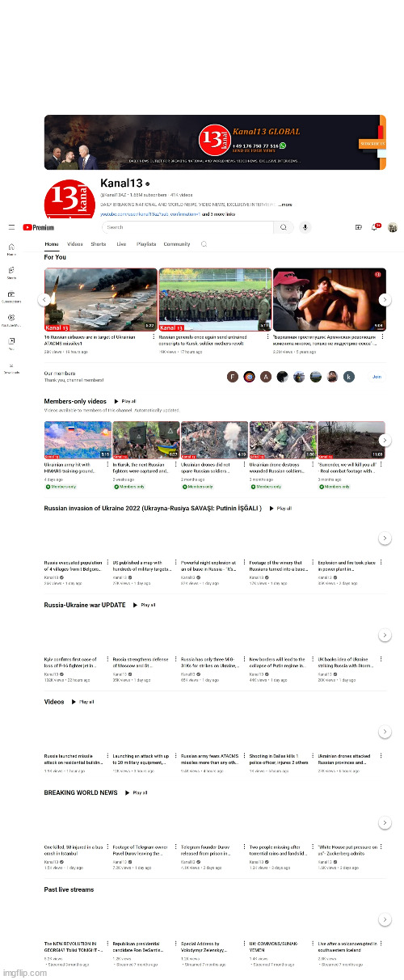Open options for 'Russian generals once again' video
Viewport: 404px width, 980px height.
(x=267, y=337)
